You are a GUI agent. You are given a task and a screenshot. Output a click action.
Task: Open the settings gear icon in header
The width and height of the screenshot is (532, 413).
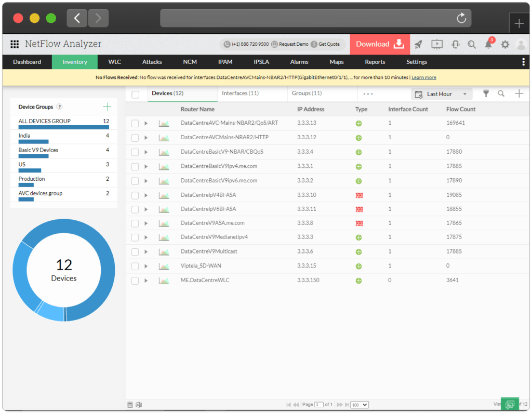pyautogui.click(x=505, y=45)
